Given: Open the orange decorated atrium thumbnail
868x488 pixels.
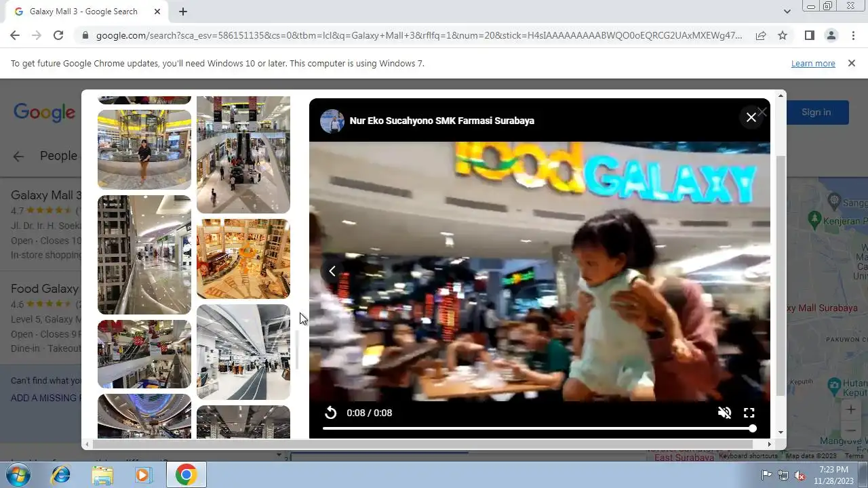Looking at the screenshot, I should (243, 259).
